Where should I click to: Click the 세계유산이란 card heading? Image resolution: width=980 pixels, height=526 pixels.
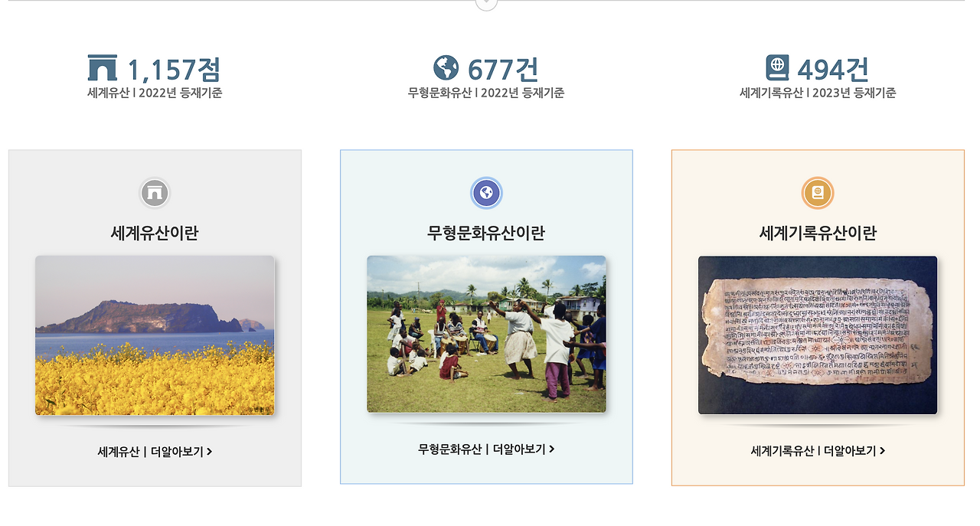tap(155, 234)
